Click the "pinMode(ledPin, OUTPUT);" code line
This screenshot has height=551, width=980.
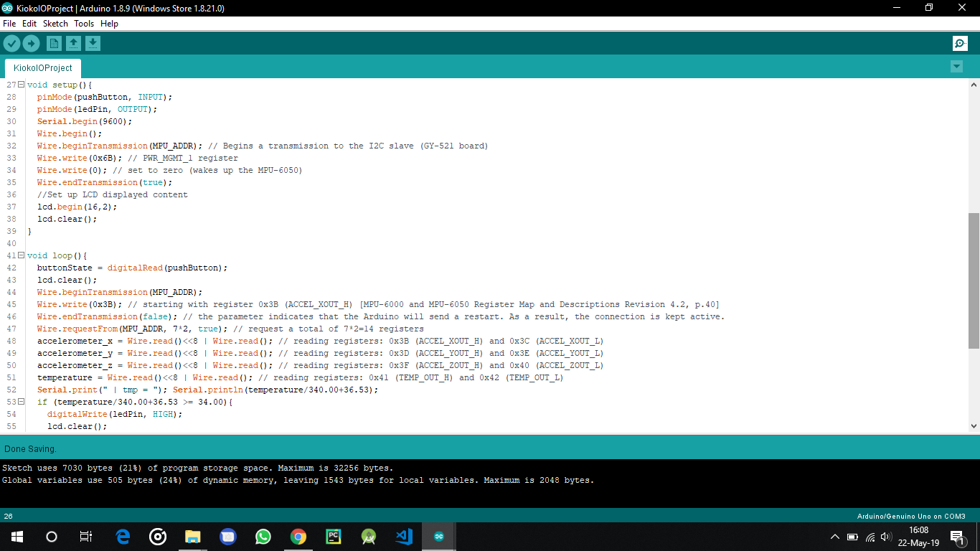(x=97, y=109)
